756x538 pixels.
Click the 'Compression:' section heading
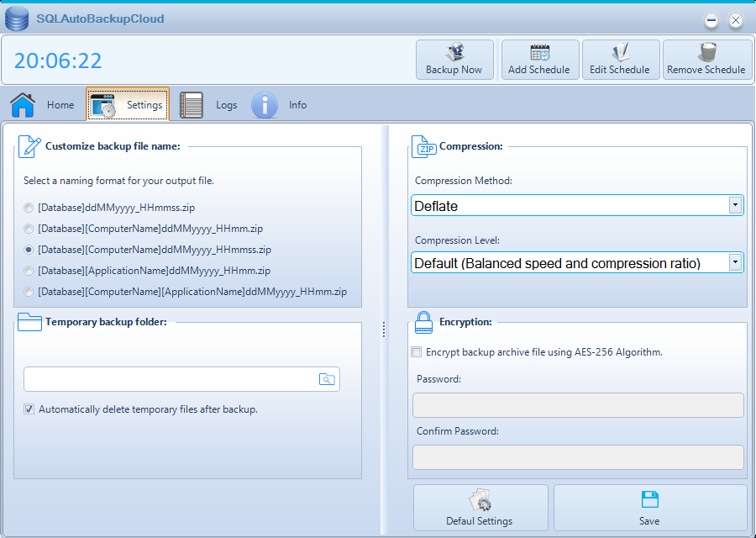point(471,146)
